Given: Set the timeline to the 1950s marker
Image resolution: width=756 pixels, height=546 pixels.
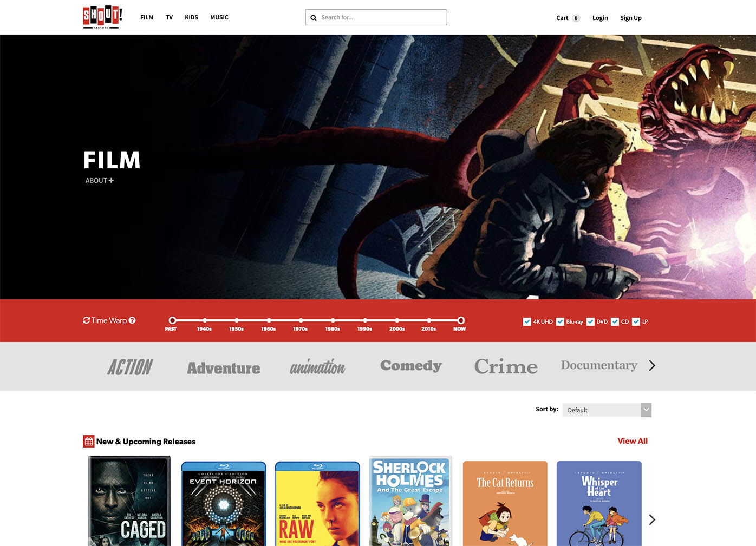Looking at the screenshot, I should (x=237, y=320).
